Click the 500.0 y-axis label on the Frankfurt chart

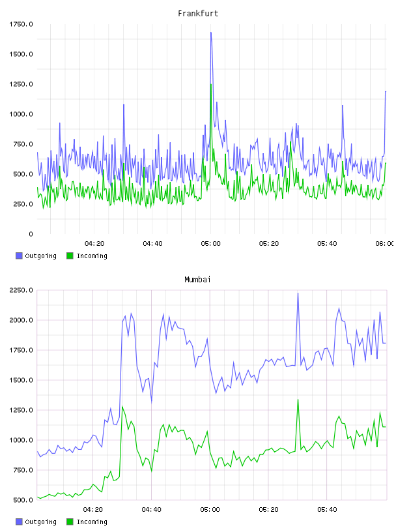point(23,174)
